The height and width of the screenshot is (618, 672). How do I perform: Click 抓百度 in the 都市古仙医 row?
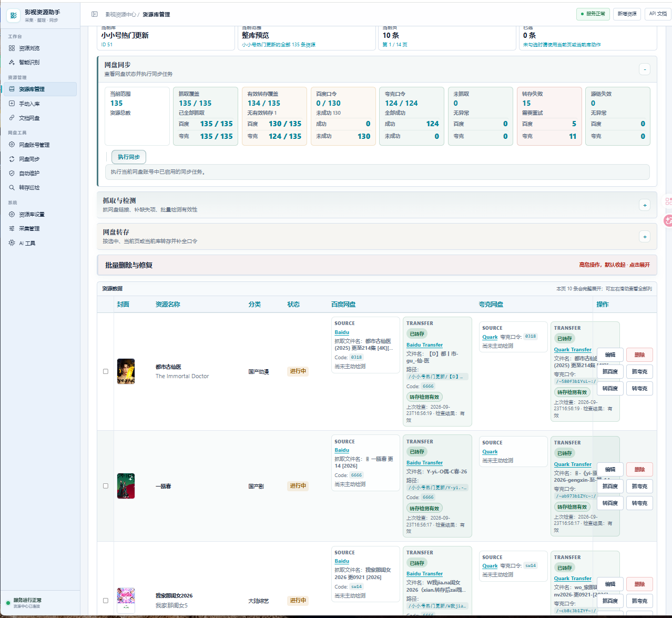tap(610, 372)
